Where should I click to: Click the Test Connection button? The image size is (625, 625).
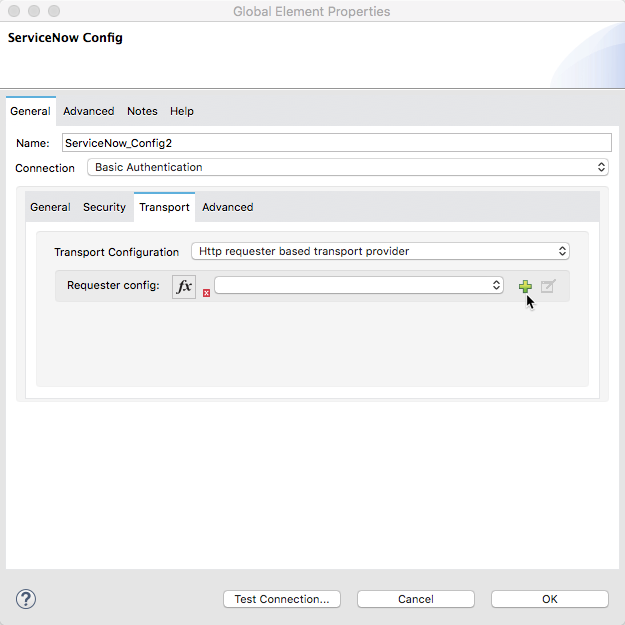click(282, 599)
